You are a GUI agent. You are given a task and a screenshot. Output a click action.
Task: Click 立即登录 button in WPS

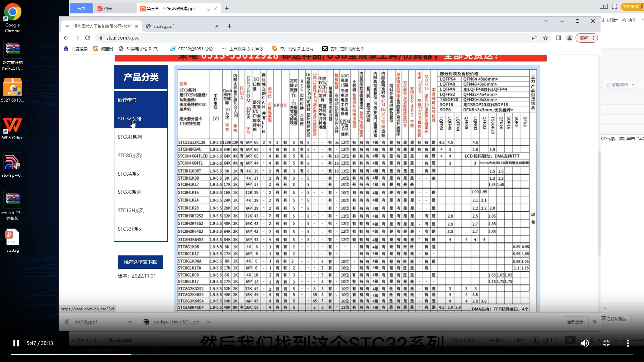click(632, 6)
